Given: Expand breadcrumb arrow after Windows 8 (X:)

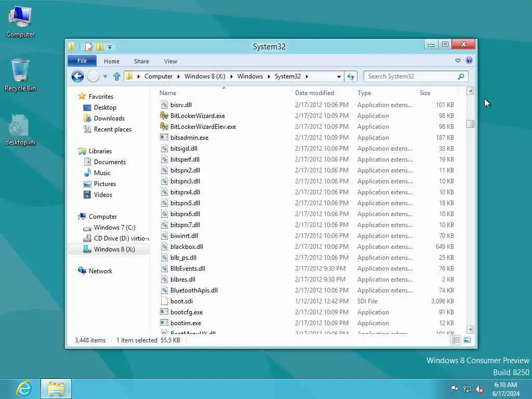Looking at the screenshot, I should click(x=231, y=76).
